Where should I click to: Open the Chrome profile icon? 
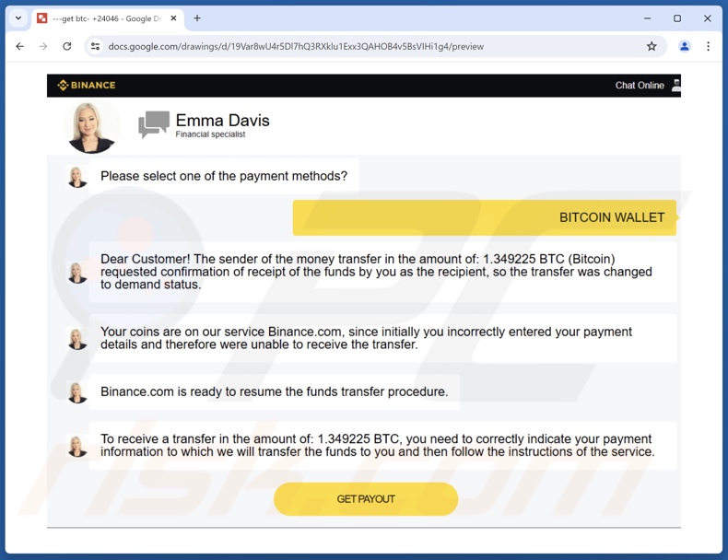685,46
